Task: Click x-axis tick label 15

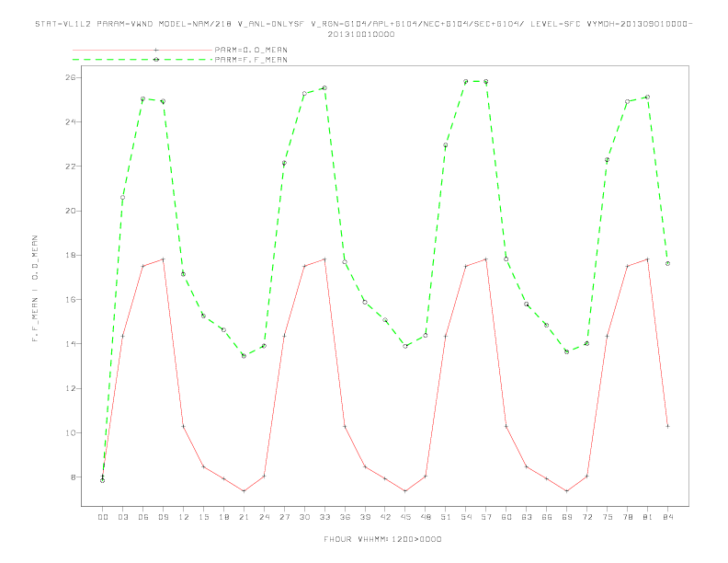Action: point(203,517)
